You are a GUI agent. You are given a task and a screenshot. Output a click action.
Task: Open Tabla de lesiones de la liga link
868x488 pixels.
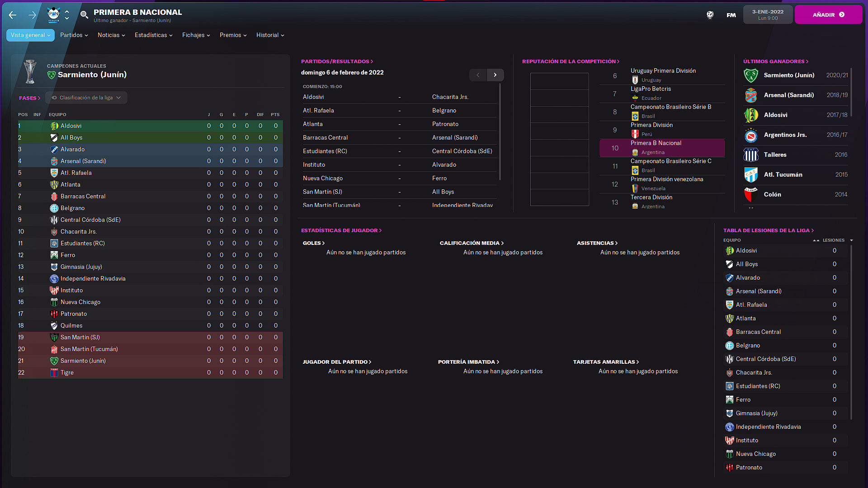click(769, 230)
